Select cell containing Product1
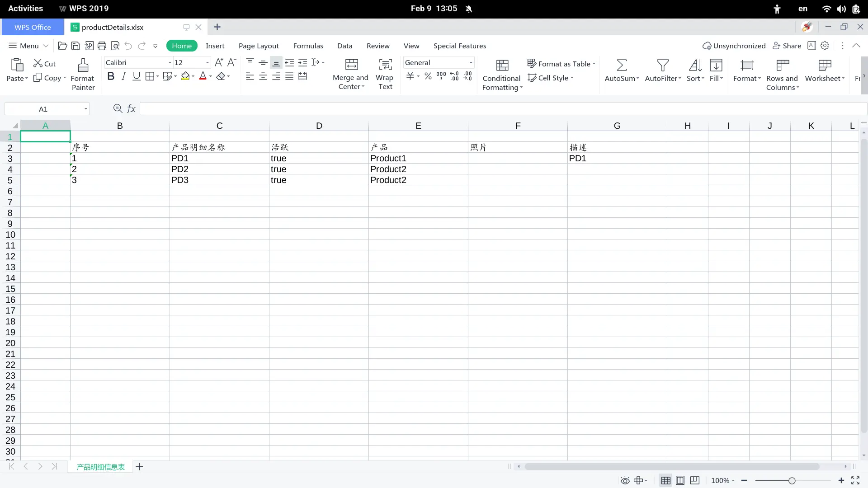Screen dimensions: 868x488 418,158
